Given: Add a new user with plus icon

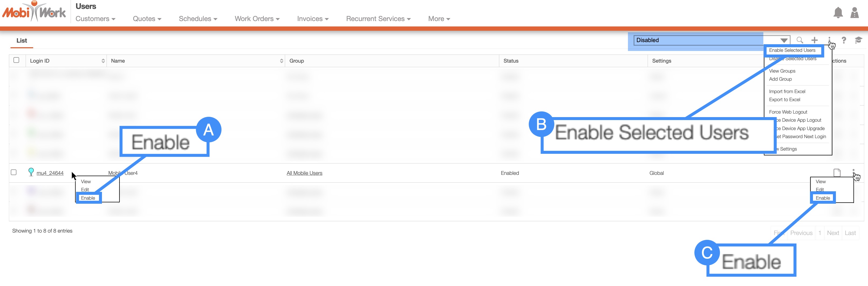Looking at the screenshot, I should coord(814,40).
